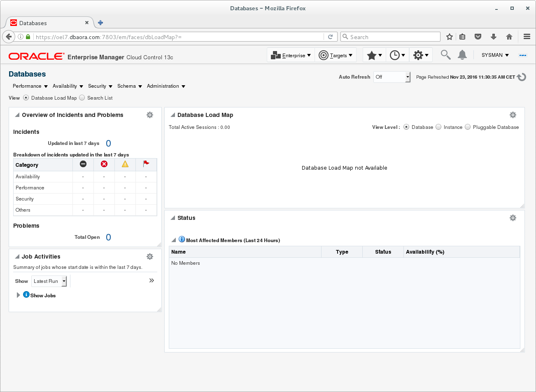Open a new browser tab
The width and height of the screenshot is (536, 392).
pos(100,23)
